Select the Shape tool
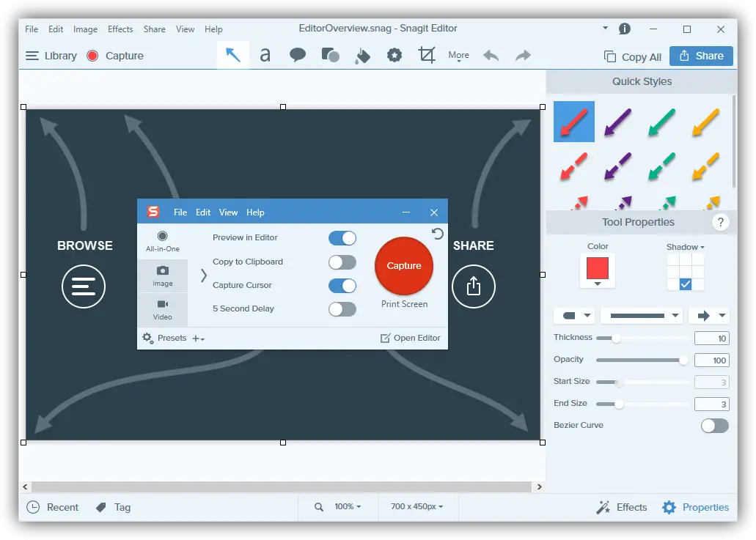 330,56
